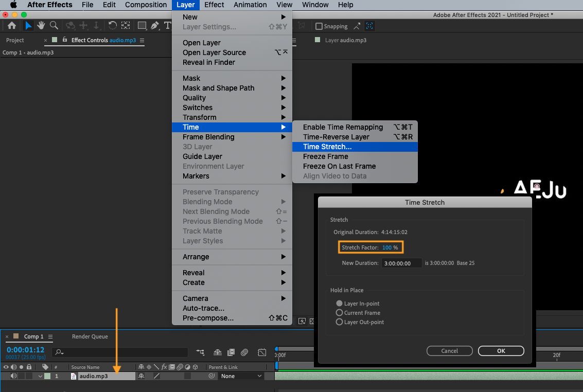Pick the Rectangle shape tool

pyautogui.click(x=142, y=26)
